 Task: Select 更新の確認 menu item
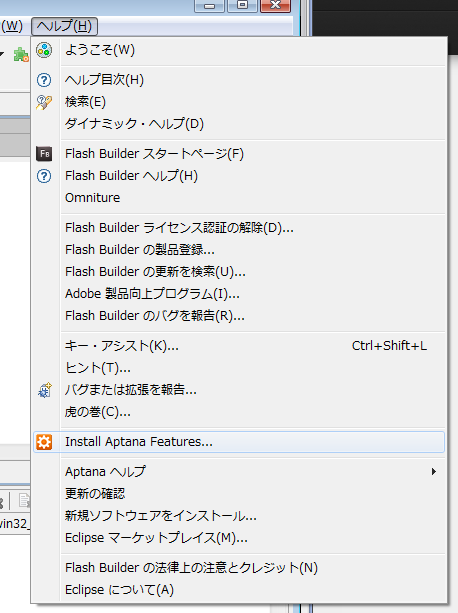[x=239, y=494]
